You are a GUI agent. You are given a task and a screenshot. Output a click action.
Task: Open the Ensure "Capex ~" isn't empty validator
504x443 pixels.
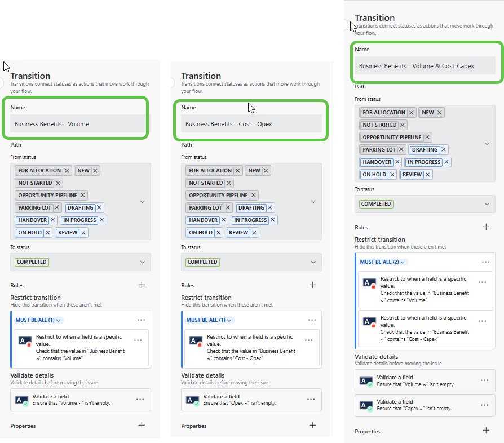click(x=425, y=405)
